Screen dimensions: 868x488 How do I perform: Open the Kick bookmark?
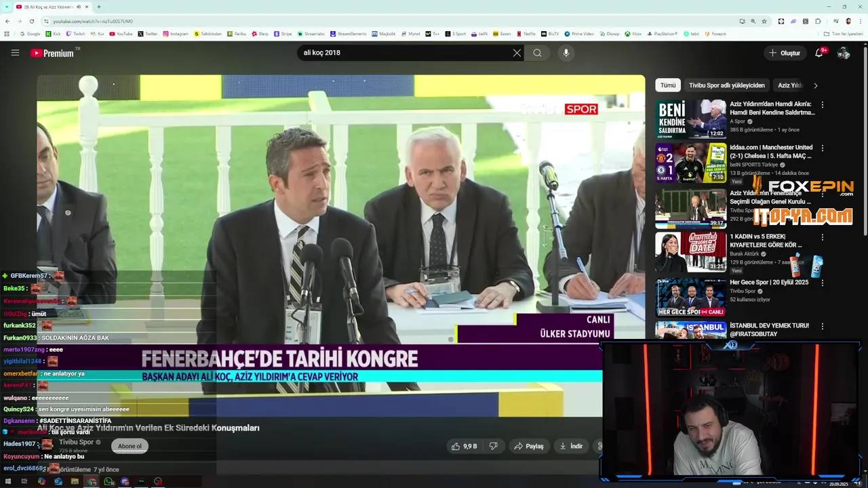53,33
